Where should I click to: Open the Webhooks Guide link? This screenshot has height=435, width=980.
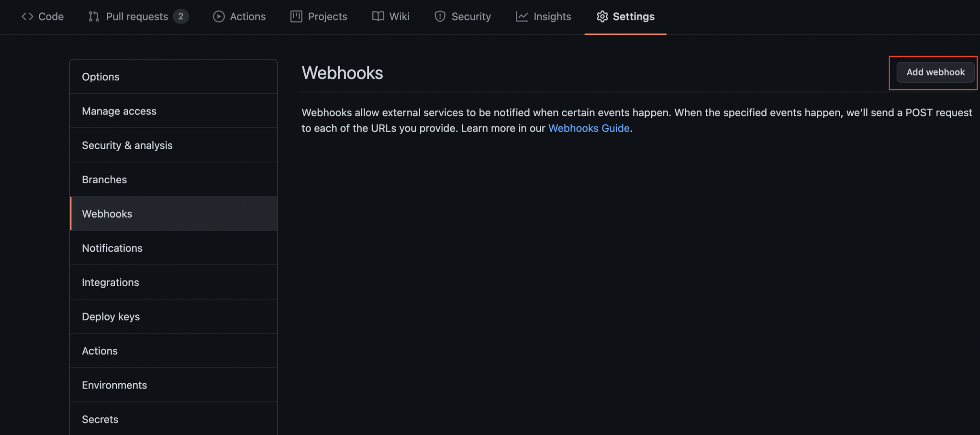pos(589,128)
